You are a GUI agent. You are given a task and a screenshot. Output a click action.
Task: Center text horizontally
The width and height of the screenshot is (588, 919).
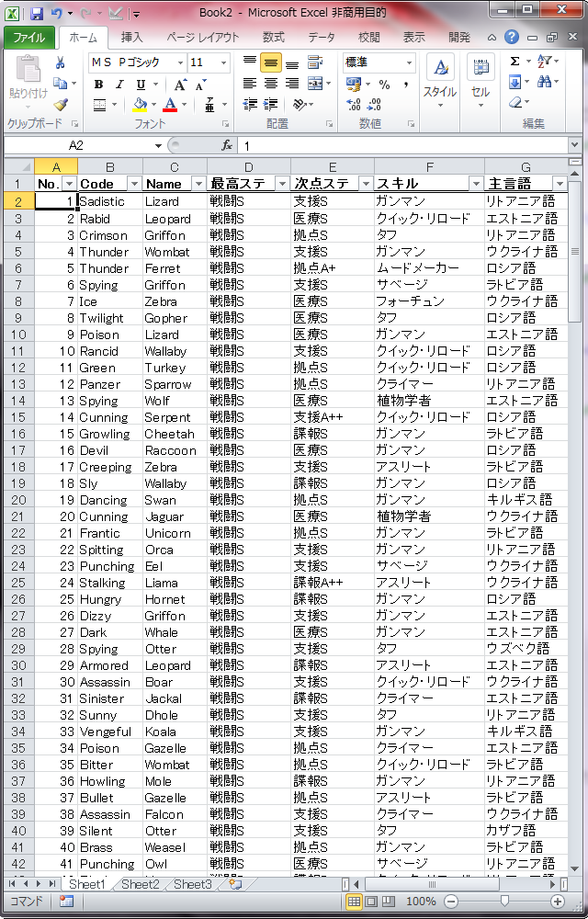coord(271,84)
